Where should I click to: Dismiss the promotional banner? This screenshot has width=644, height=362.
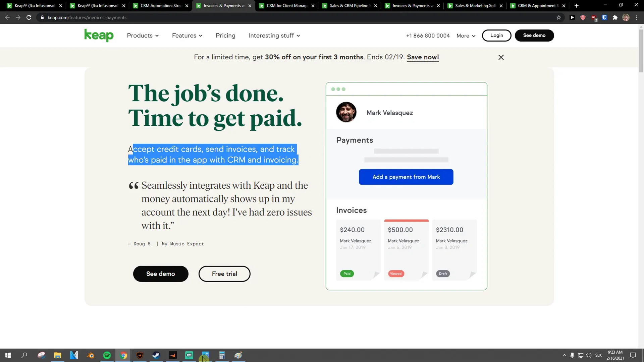click(501, 57)
